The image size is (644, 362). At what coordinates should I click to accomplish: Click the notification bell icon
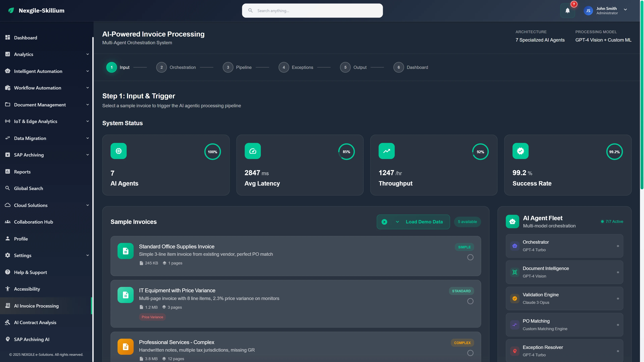pyautogui.click(x=568, y=11)
